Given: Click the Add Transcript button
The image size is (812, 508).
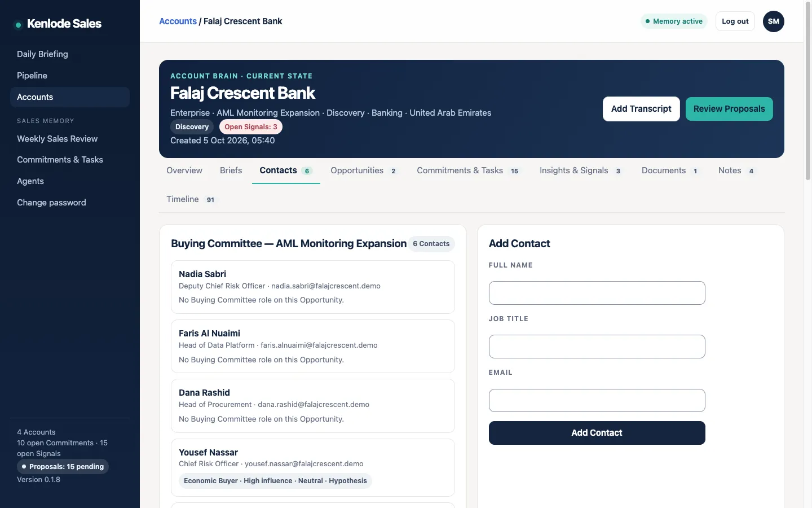Looking at the screenshot, I should tap(641, 109).
